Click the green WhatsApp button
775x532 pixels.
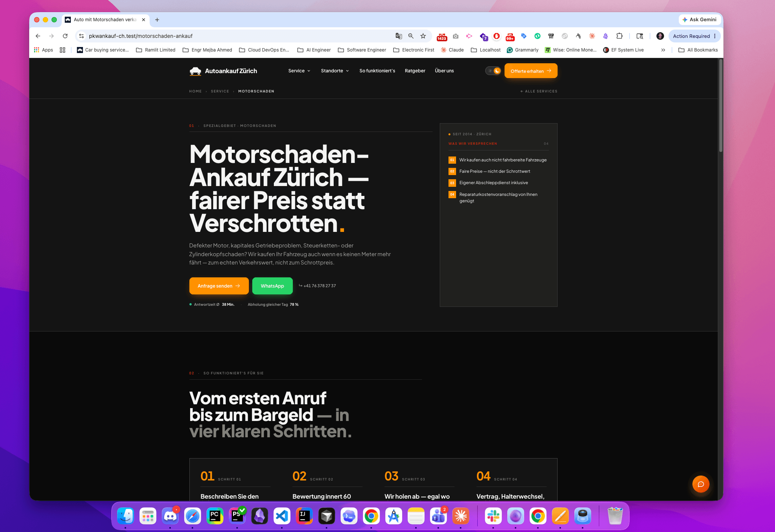(x=272, y=286)
